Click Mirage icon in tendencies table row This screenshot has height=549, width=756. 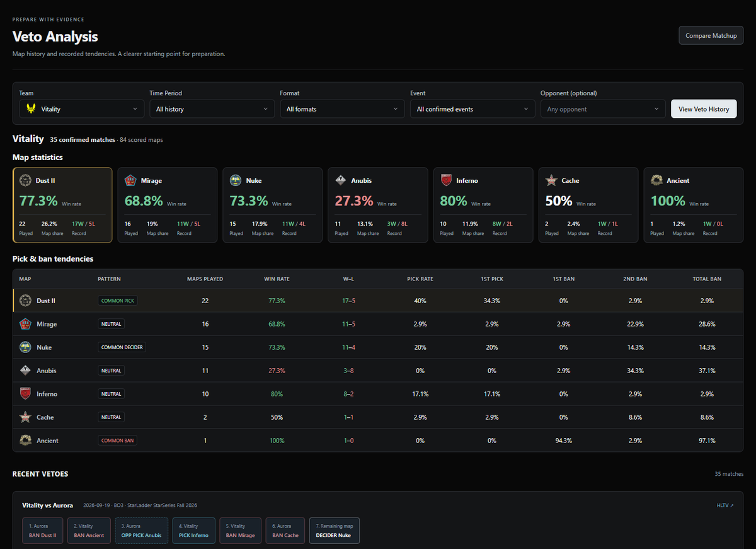pos(26,324)
